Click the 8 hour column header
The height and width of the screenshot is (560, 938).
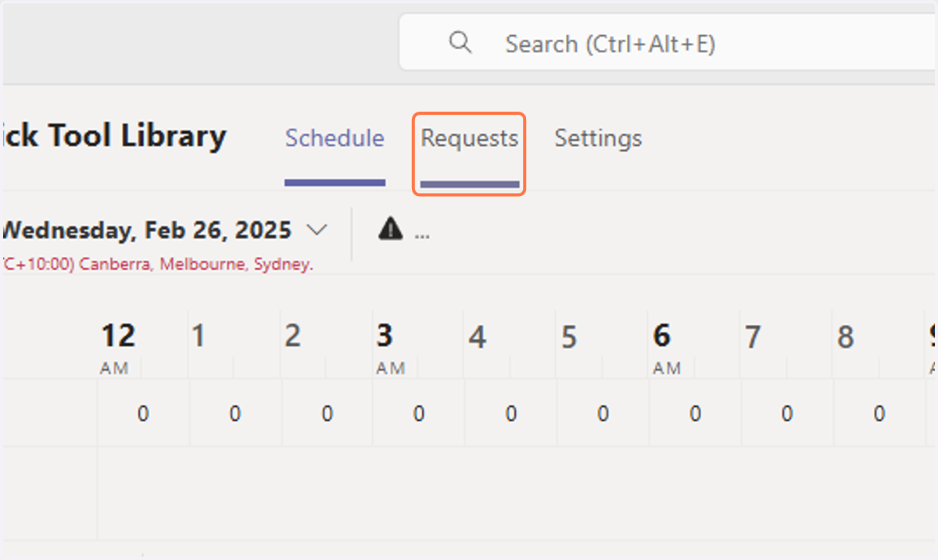(x=845, y=337)
